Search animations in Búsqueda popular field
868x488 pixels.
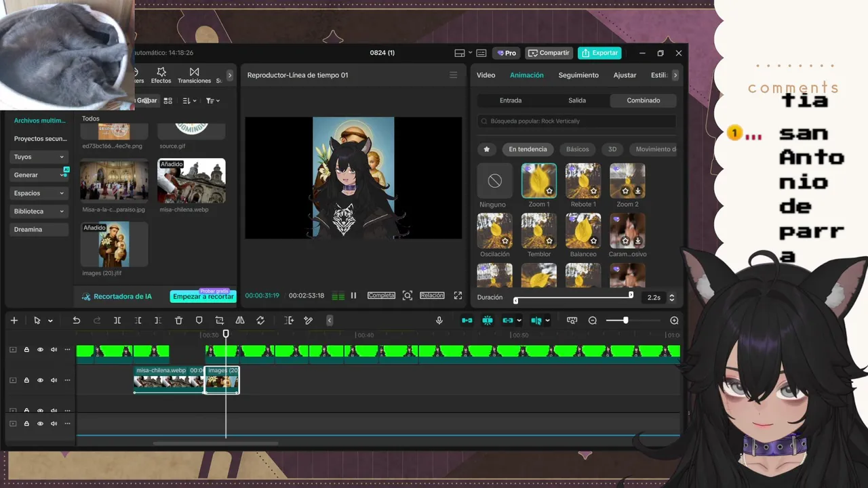(x=576, y=121)
